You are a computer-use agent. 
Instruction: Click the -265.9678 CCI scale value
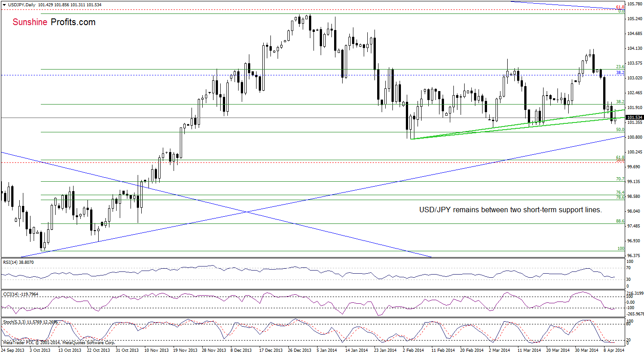[x=635, y=314]
